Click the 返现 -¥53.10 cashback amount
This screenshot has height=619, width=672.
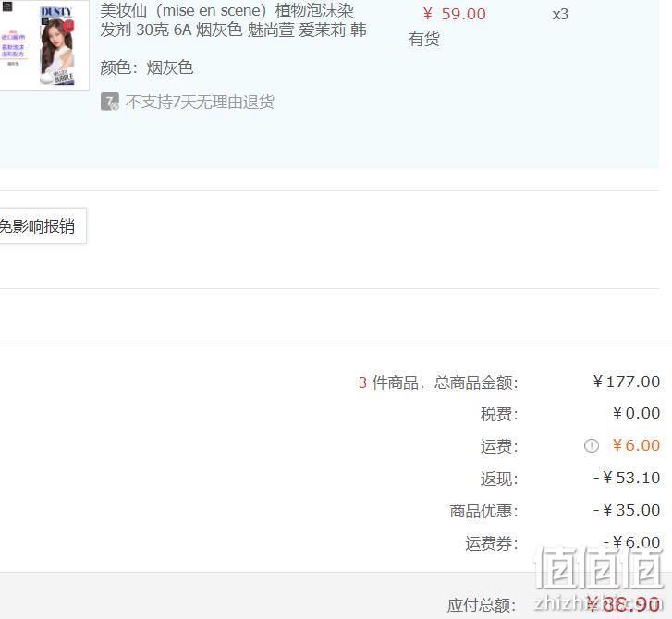[x=627, y=478]
